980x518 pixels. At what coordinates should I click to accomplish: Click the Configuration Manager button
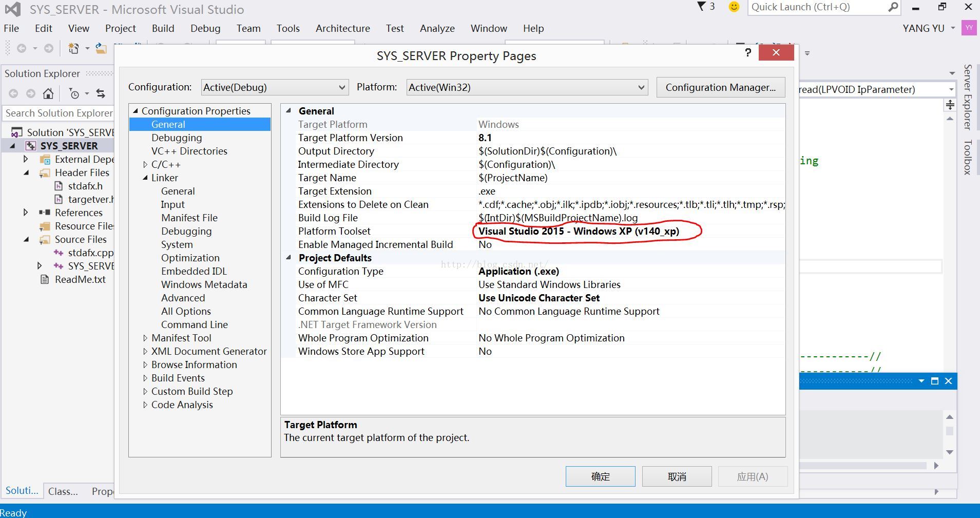[x=721, y=87]
